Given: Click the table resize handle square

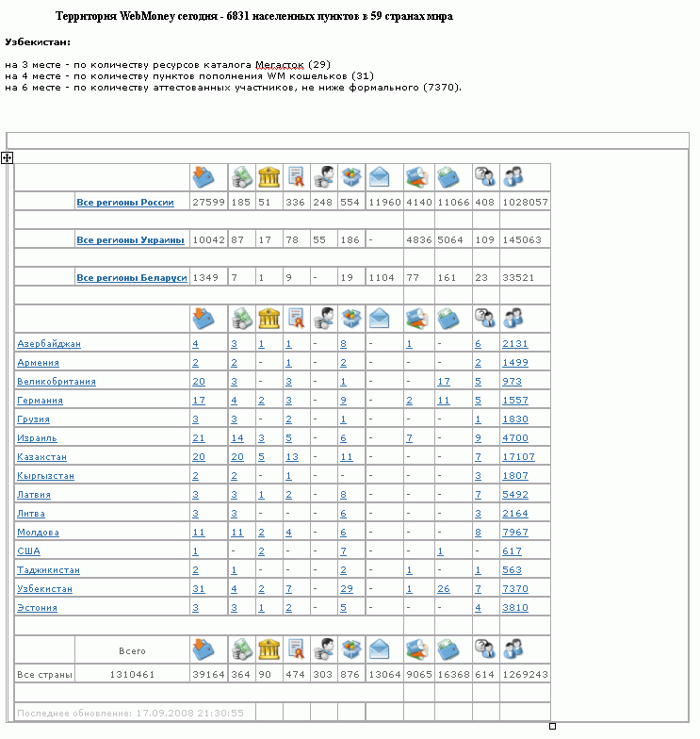Looking at the screenshot, I should 553,726.
